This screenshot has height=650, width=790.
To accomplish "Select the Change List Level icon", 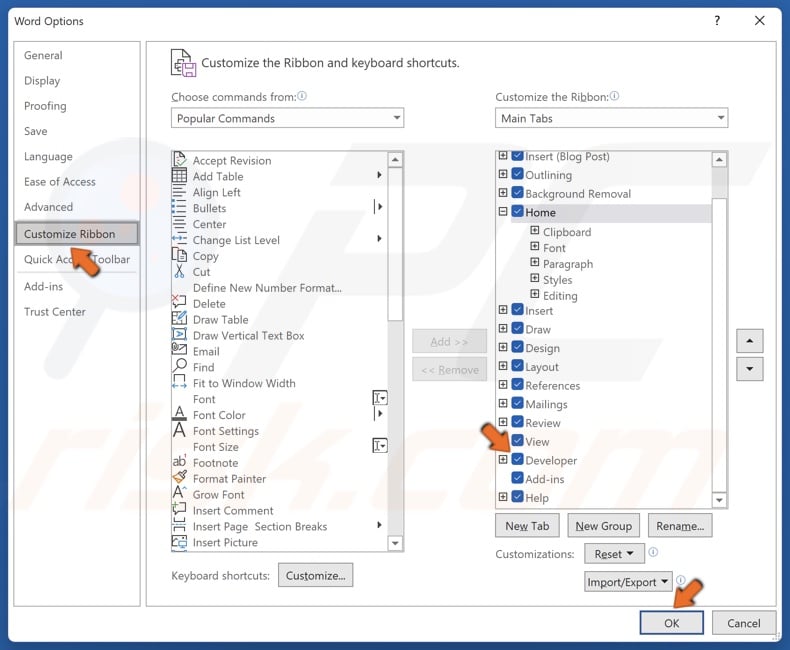I will [x=179, y=239].
